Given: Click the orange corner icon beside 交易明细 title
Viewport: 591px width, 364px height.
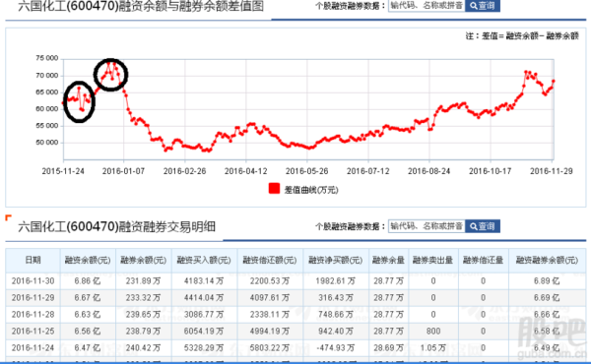Looking at the screenshot, I should pos(8,217).
